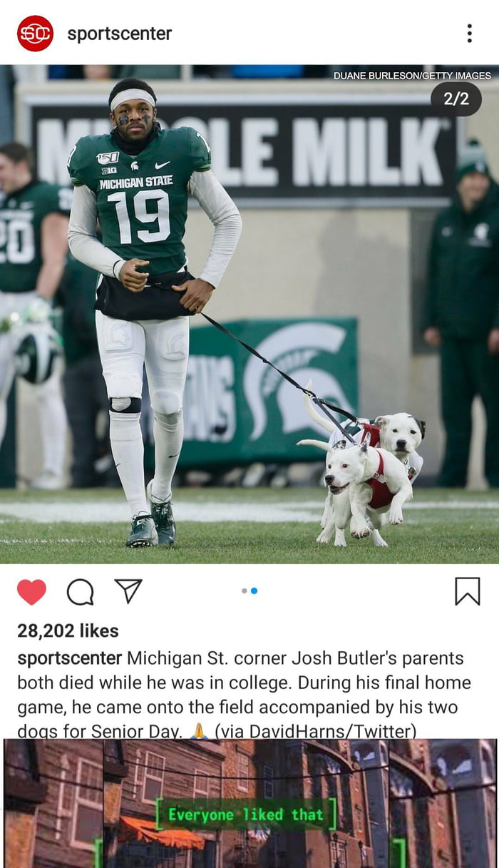Open the three-dot post options menu
The image size is (499, 868).
[x=469, y=34]
